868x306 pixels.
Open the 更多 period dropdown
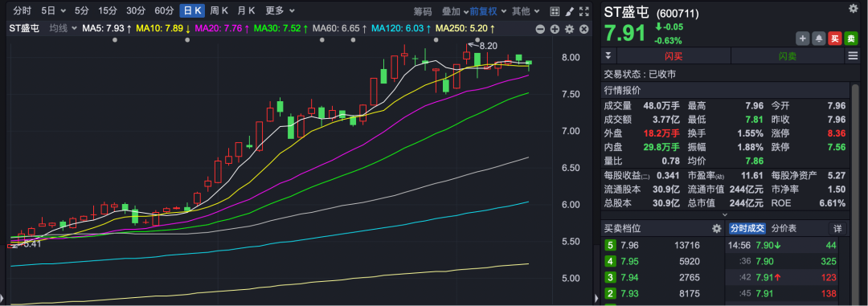pyautogui.click(x=280, y=10)
